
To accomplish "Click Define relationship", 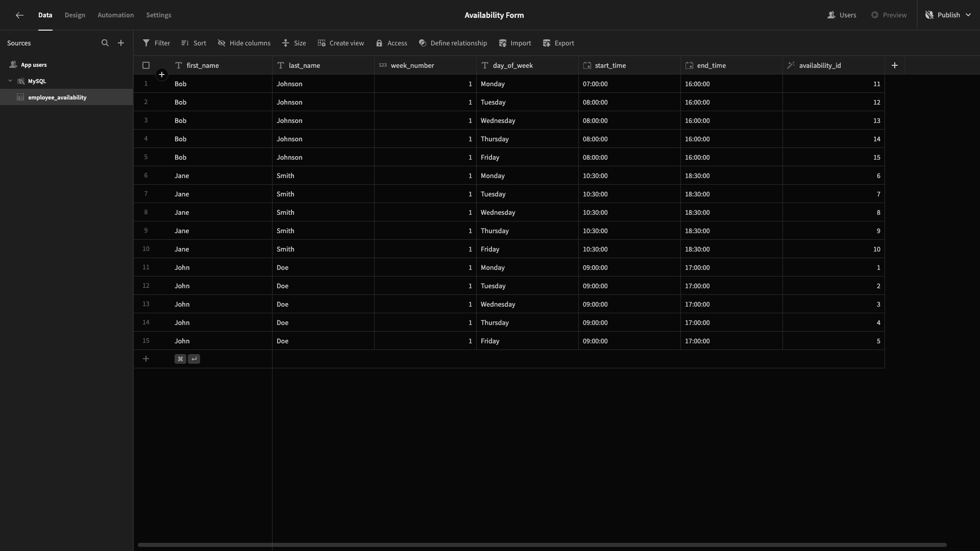I will 453,43.
